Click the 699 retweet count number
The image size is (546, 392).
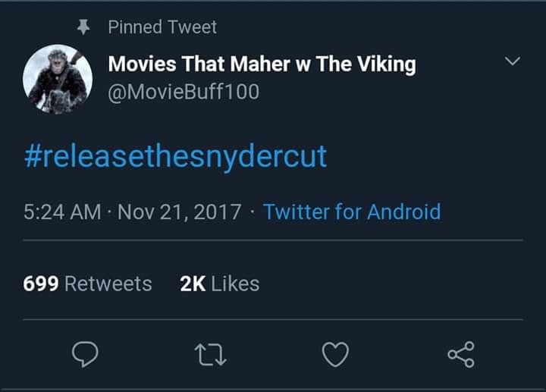tap(41, 284)
